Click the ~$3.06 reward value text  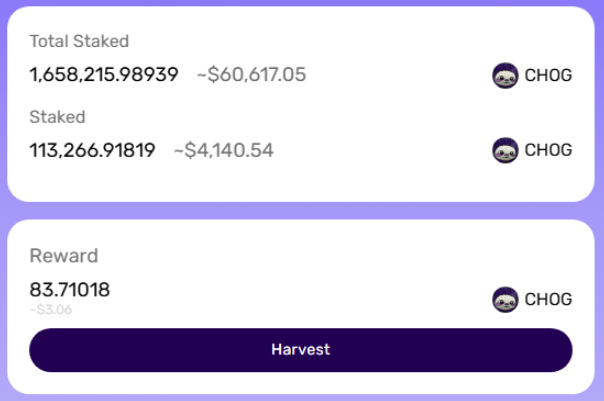point(50,309)
